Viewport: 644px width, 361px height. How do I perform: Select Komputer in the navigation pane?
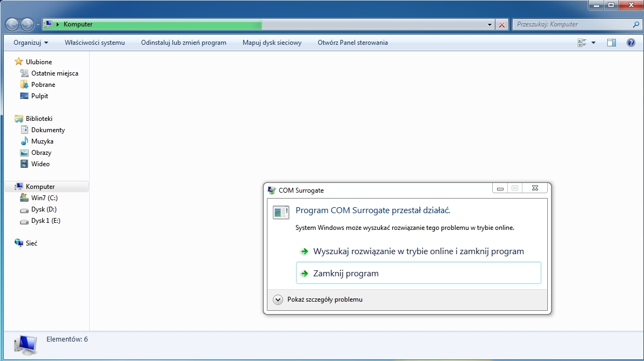pos(40,187)
